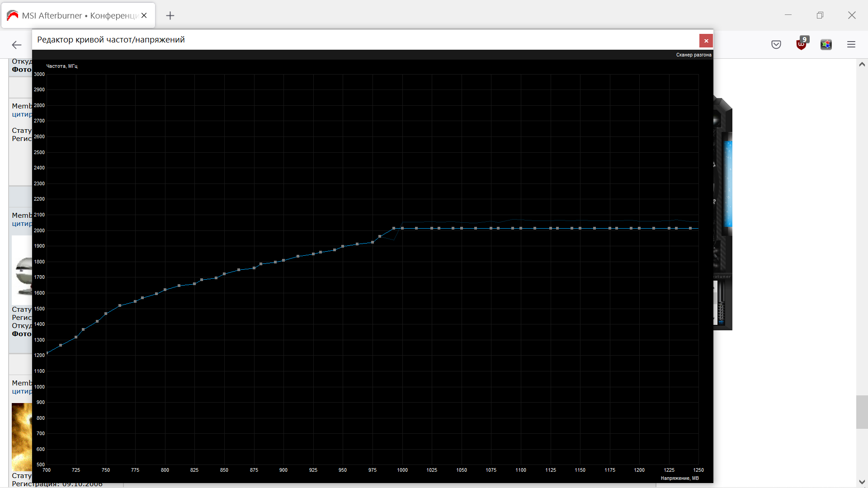Image resolution: width=868 pixels, height=488 pixels.
Task: Open a new browser tab
Action: pyautogui.click(x=170, y=16)
